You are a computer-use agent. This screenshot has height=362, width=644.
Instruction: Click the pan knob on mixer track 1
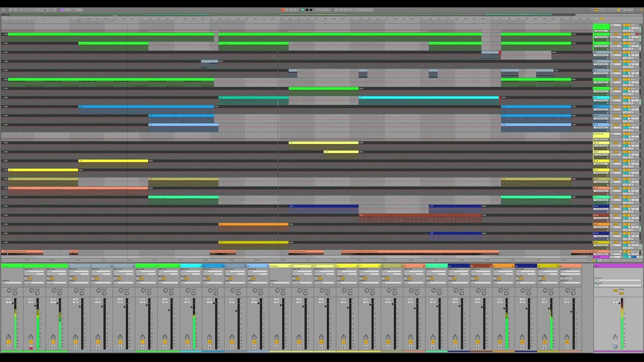[x=9, y=337]
